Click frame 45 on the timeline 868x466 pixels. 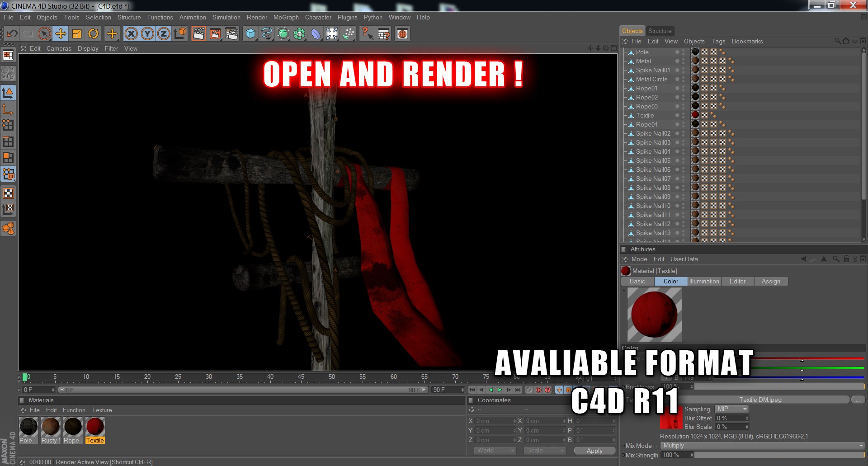(301, 377)
